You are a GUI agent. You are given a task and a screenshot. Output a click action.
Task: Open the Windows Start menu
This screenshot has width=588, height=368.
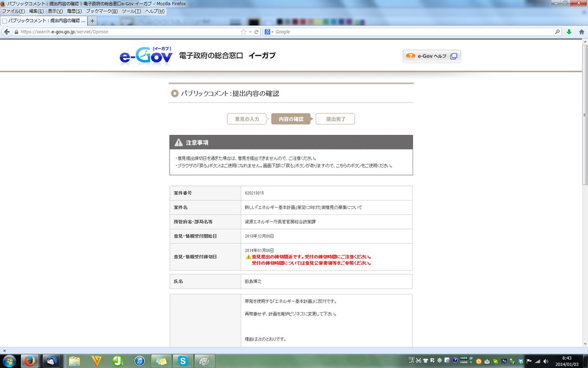tap(9, 361)
